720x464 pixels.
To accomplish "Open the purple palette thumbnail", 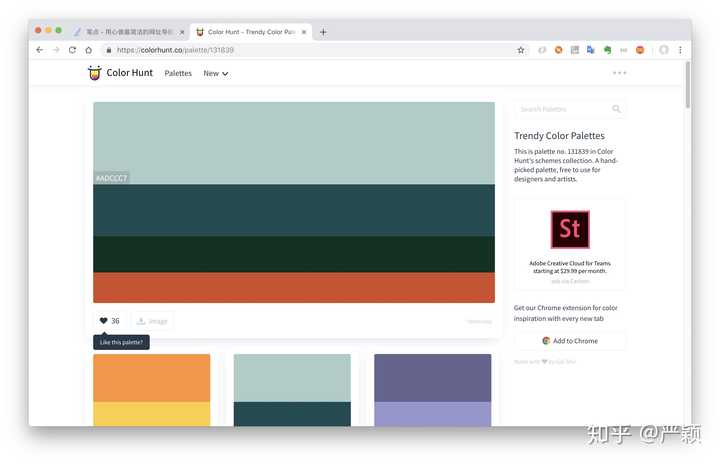I will [433, 390].
